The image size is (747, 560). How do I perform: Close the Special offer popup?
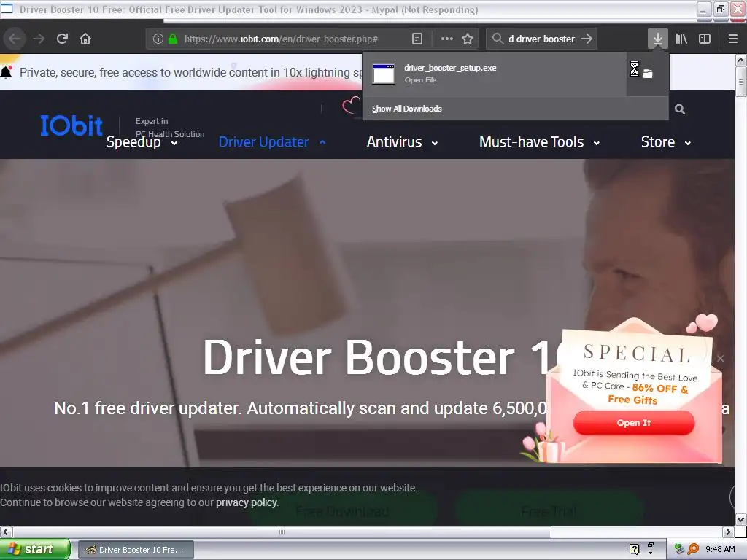pos(720,358)
